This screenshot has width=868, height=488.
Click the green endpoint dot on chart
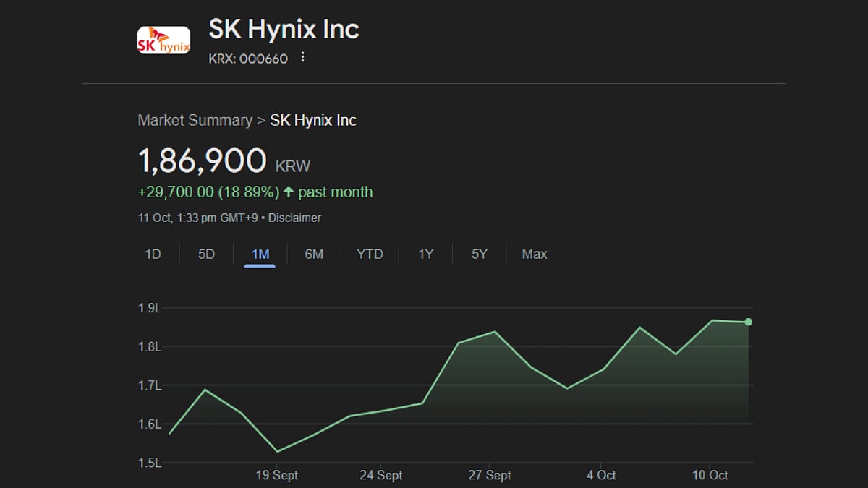pyautogui.click(x=749, y=322)
